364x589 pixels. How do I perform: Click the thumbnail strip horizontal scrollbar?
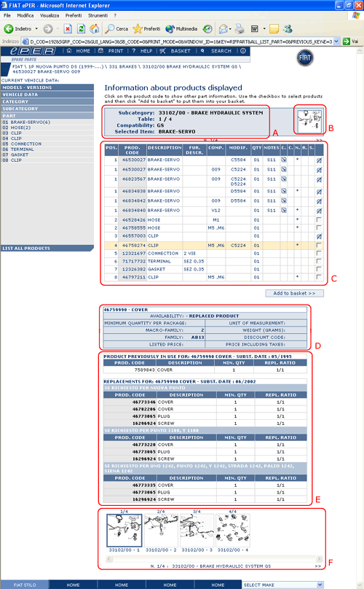tap(214, 559)
